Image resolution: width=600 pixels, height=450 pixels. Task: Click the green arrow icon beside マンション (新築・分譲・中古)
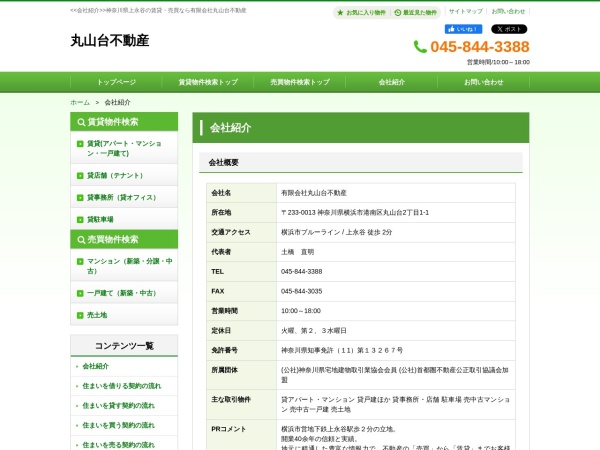click(x=80, y=261)
